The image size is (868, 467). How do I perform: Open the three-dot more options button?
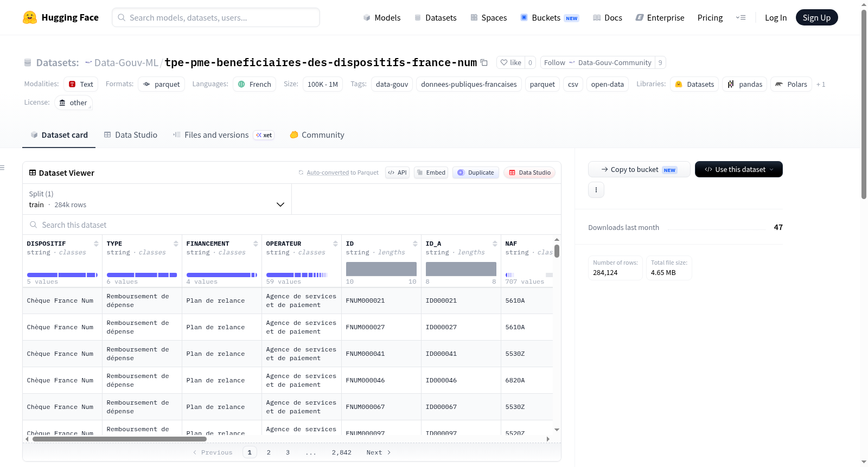(596, 190)
